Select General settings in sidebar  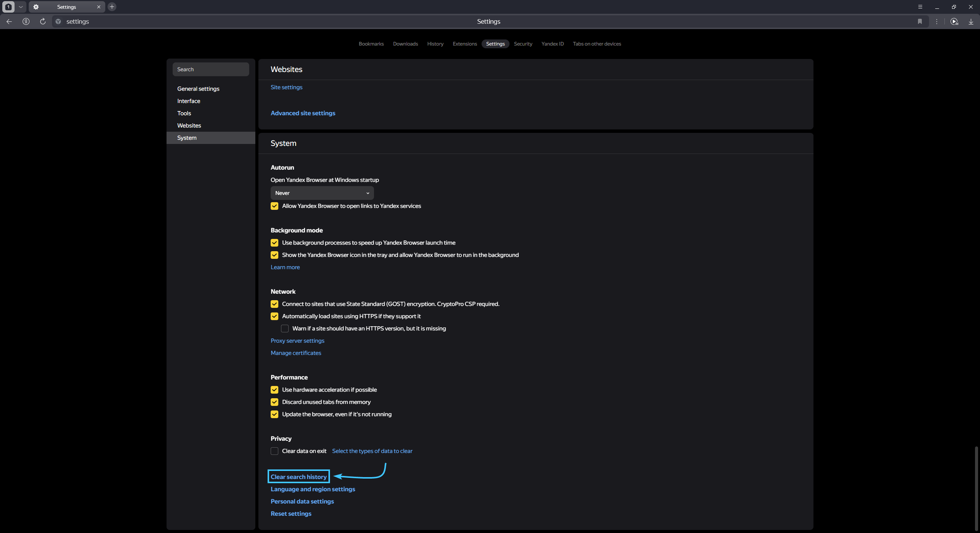pos(211,88)
